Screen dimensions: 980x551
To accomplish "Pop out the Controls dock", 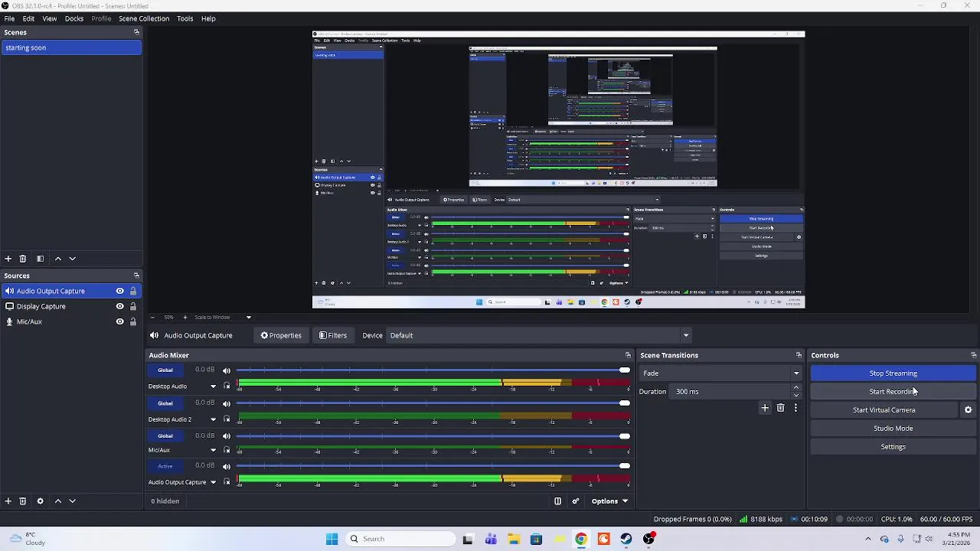I will pos(973,355).
